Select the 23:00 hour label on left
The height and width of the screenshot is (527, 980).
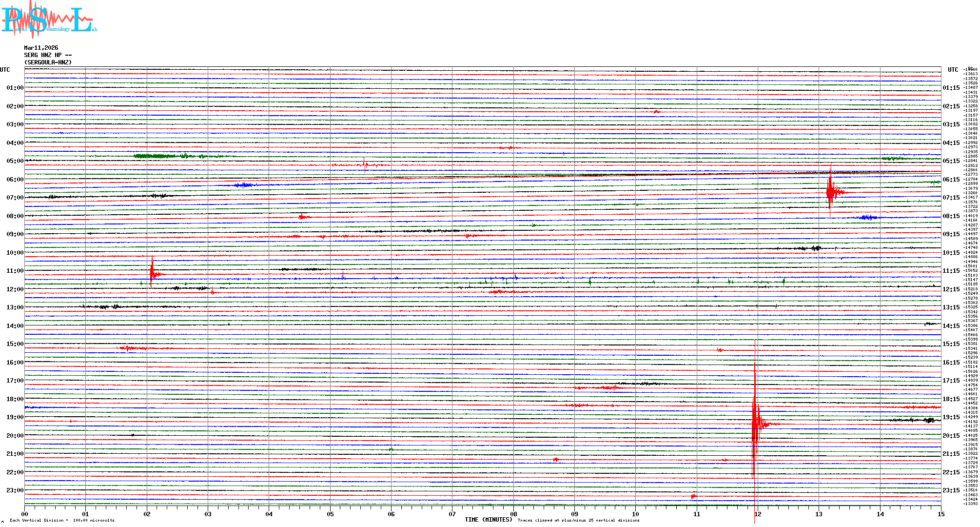pos(15,490)
